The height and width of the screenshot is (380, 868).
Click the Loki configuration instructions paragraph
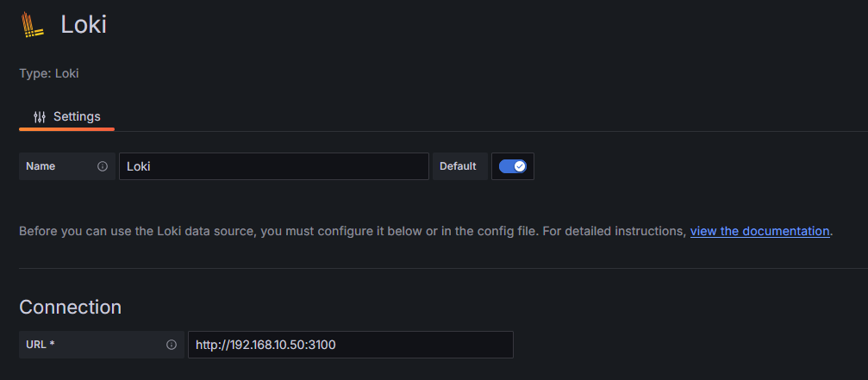(x=345, y=231)
